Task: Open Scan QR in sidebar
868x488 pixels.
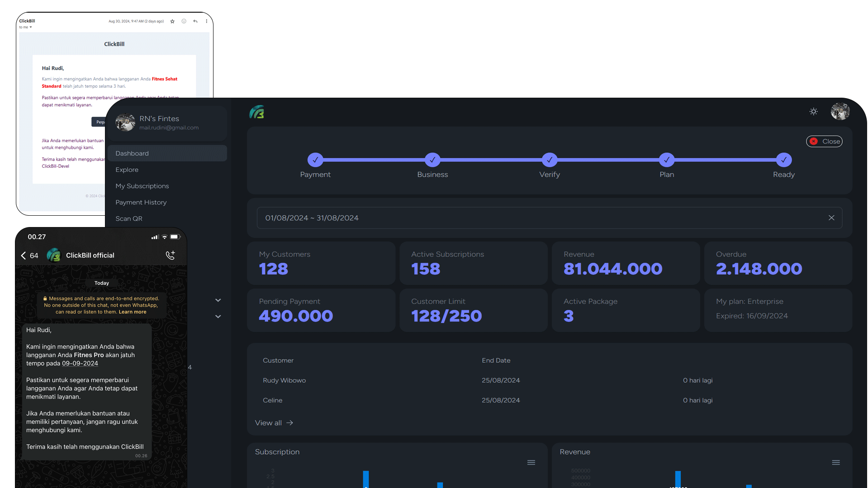Action: [167, 218]
